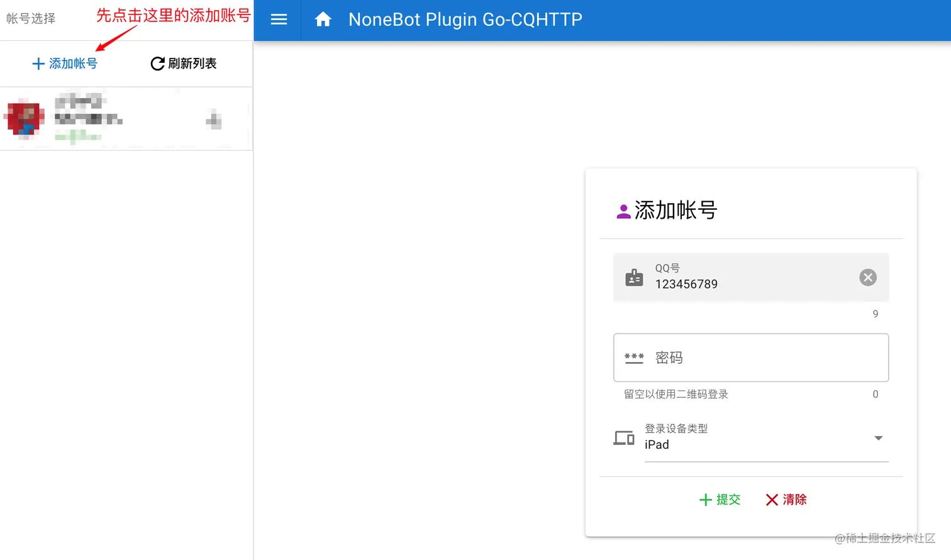Screen dimensions: 951x560
Task: Click the 密码 password field
Action: point(751,358)
